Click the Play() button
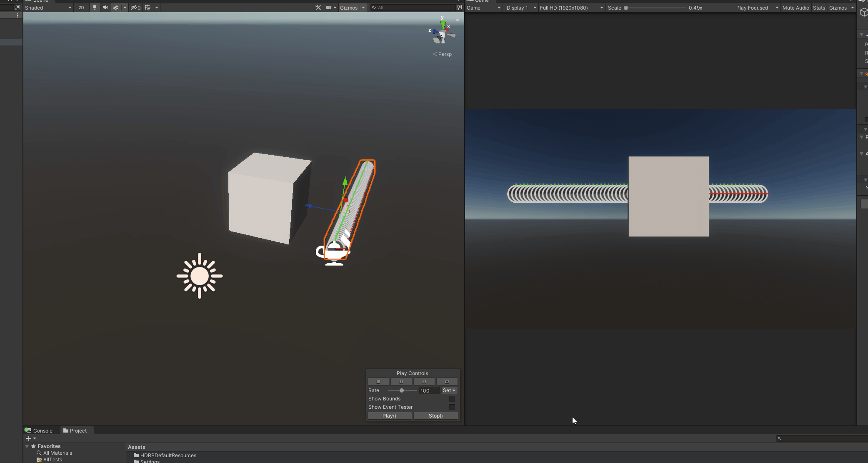Screen dimensions: 868x463 [x=389, y=416]
